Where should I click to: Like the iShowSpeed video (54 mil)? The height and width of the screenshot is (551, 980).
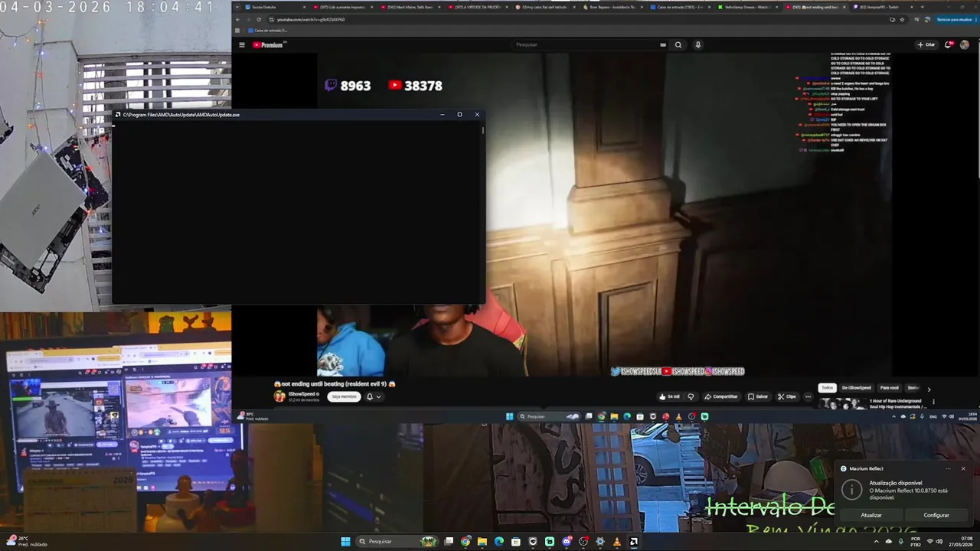pos(671,396)
